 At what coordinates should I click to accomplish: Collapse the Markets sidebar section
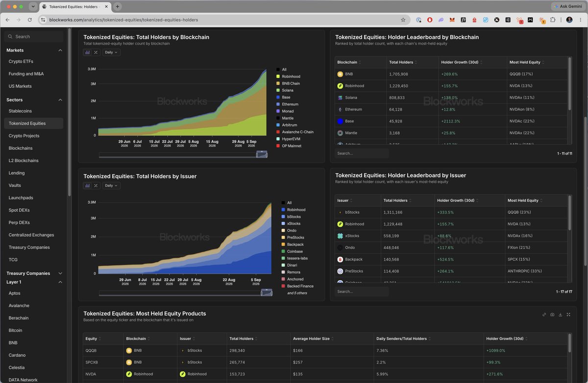(60, 50)
